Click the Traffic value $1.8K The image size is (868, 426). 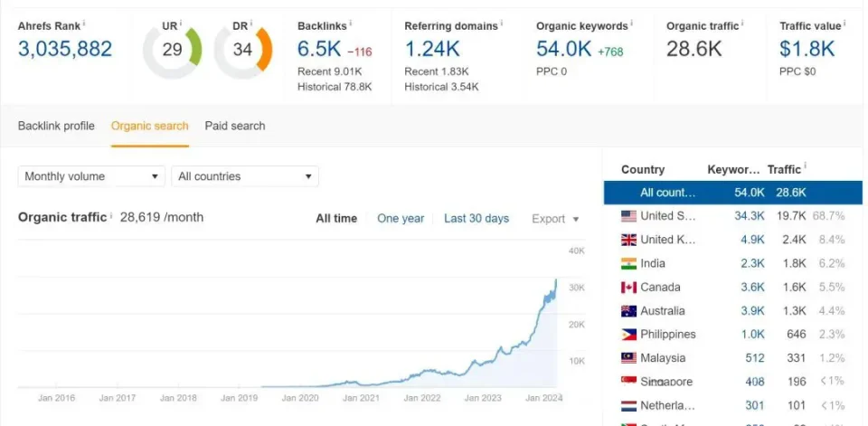coord(807,49)
